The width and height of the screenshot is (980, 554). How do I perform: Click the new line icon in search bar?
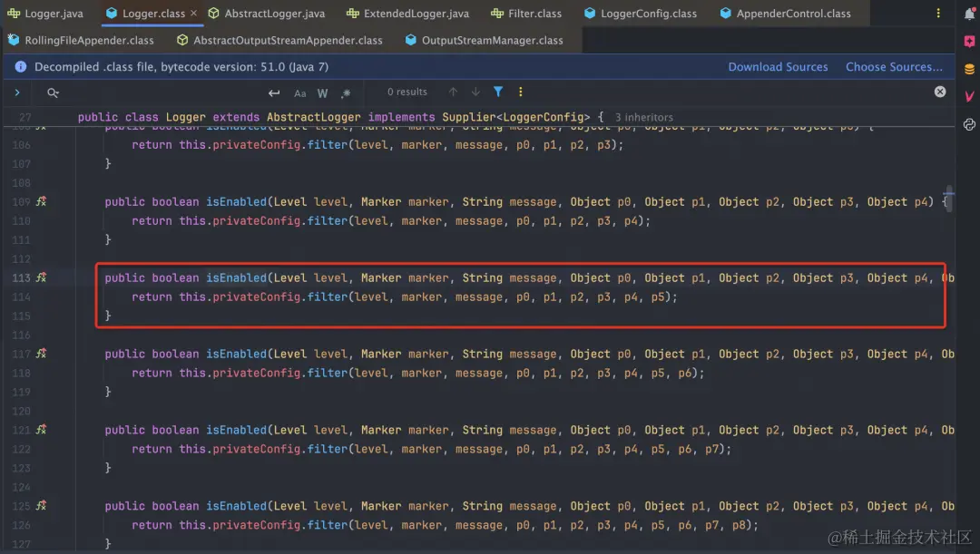(x=274, y=92)
